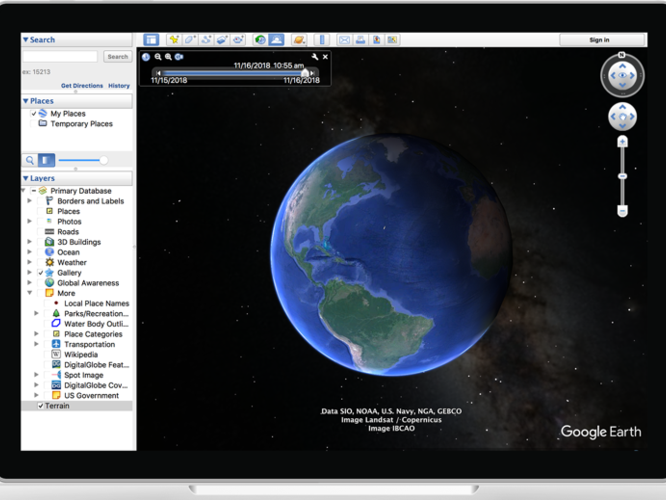Expand the Transportation layer tree arrow

pyautogui.click(x=36, y=344)
